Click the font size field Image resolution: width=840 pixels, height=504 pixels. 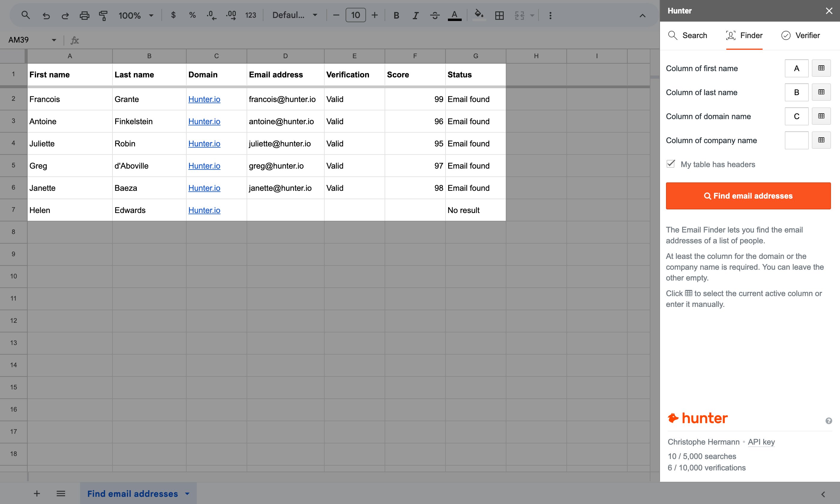point(355,15)
